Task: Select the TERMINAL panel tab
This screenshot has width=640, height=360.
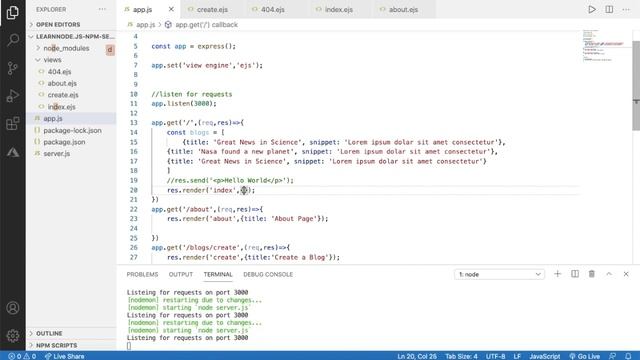Action: pyautogui.click(x=218, y=274)
